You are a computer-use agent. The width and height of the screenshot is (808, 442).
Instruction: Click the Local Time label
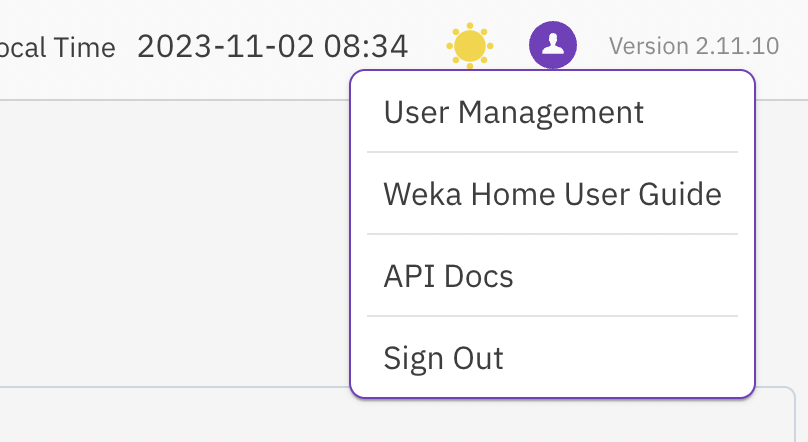[57, 47]
